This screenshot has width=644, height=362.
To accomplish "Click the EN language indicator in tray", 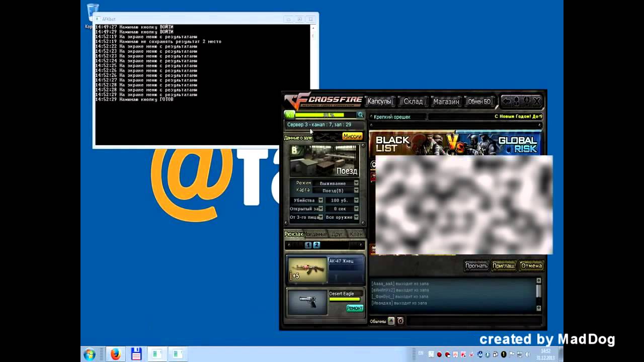I will coord(421,354).
